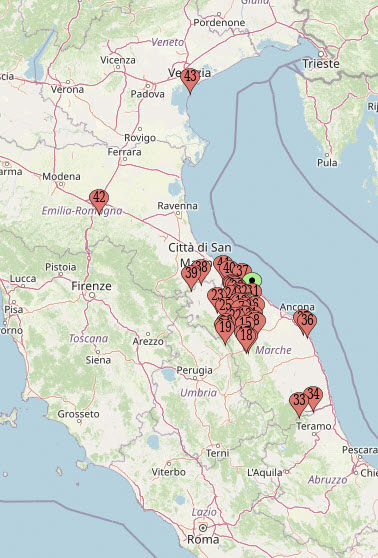Click the Umbria region label
This screenshot has width=378, height=558.
(x=198, y=393)
